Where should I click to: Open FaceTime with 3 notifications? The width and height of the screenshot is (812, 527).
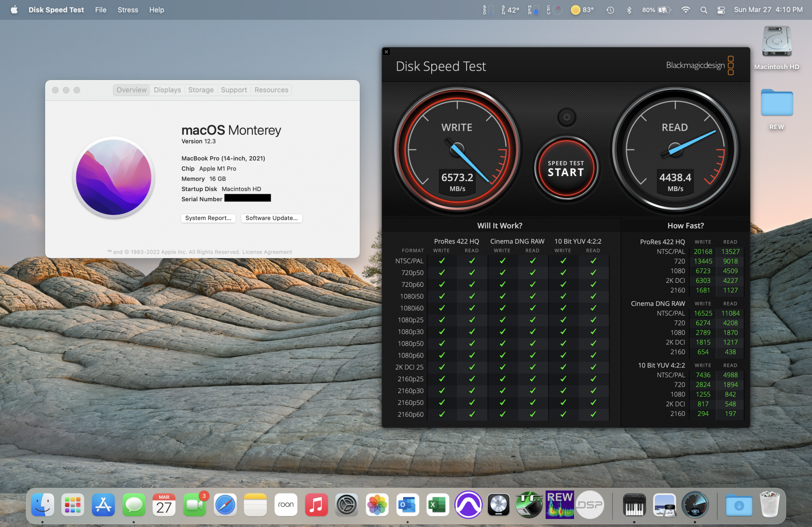(194, 505)
